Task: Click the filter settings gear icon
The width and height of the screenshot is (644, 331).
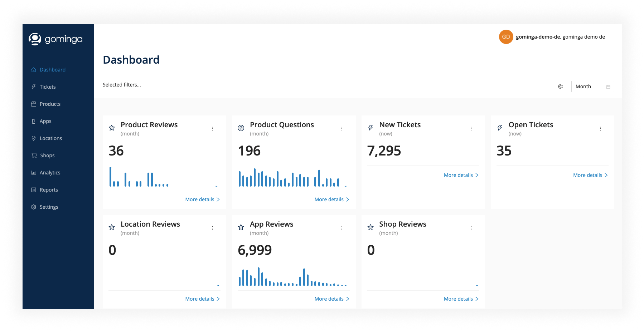Action: point(560,87)
